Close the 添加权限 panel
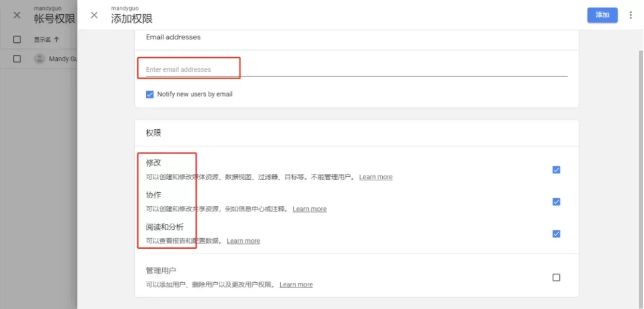Image resolution: width=644 pixels, height=309 pixels. pos(94,15)
